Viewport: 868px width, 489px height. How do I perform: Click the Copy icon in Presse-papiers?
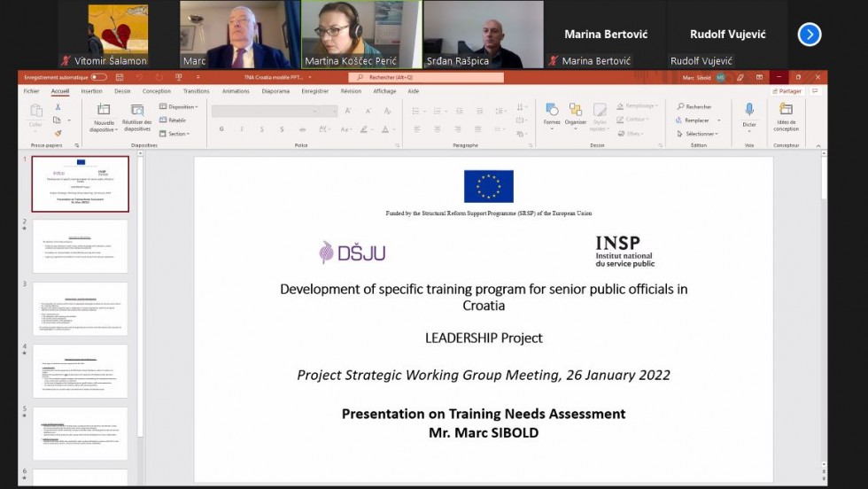click(57, 120)
